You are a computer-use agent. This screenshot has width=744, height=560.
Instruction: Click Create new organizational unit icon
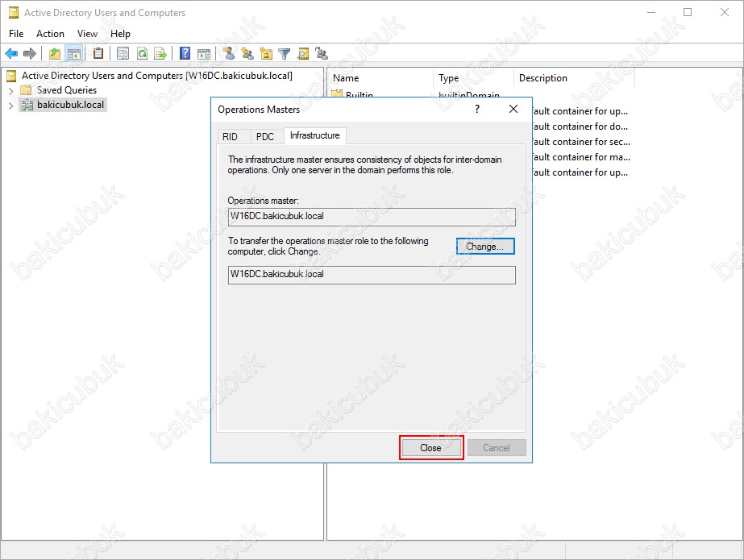(x=266, y=53)
